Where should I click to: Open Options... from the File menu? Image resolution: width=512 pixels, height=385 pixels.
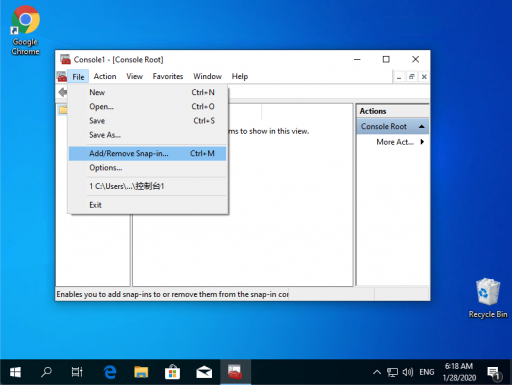tap(147, 168)
